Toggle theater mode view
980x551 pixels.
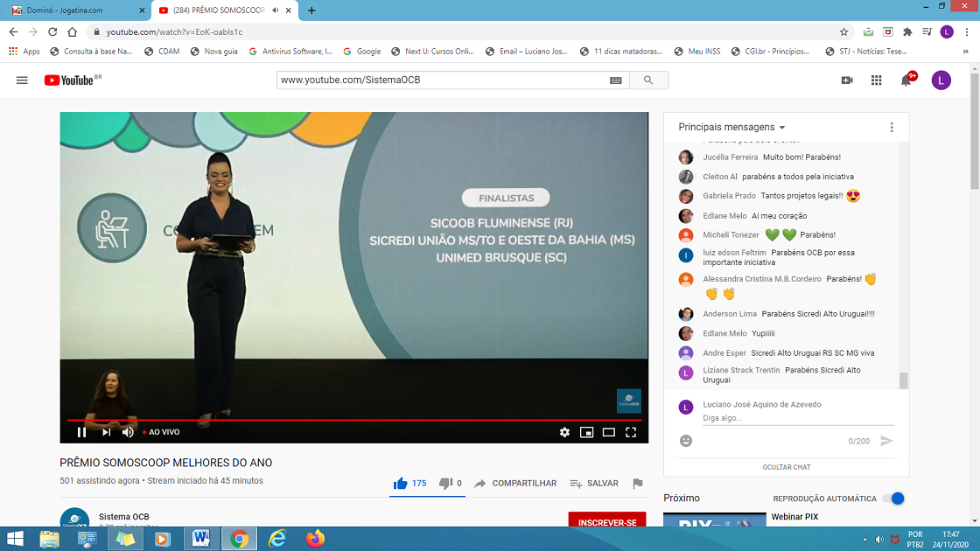coord(608,432)
